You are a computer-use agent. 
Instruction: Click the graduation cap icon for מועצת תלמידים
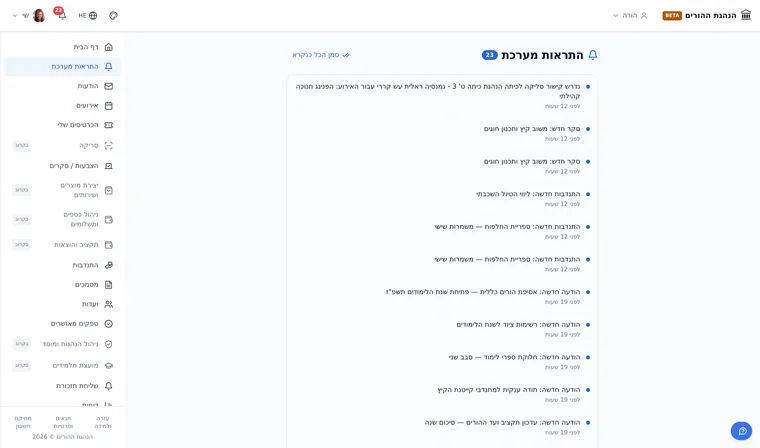(109, 366)
